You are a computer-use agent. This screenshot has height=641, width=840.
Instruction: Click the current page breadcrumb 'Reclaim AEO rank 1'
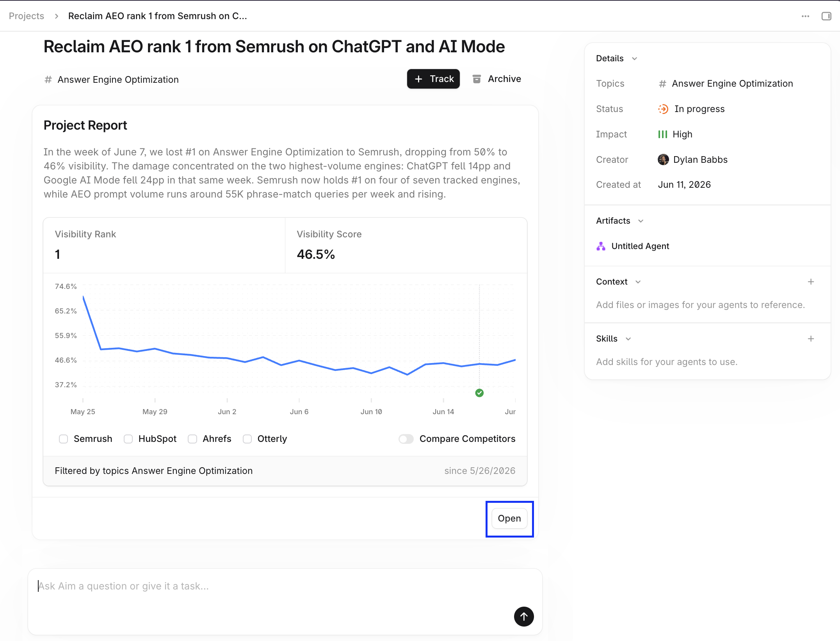157,16
